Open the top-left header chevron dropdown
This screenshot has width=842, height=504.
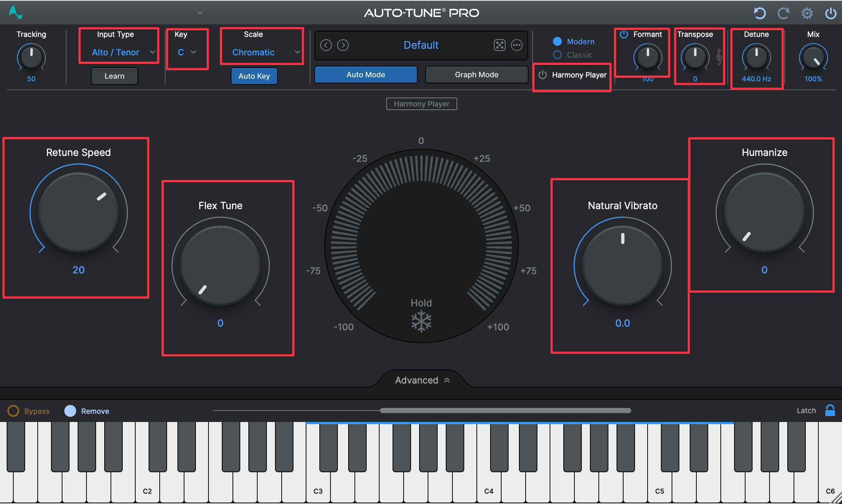point(200,13)
